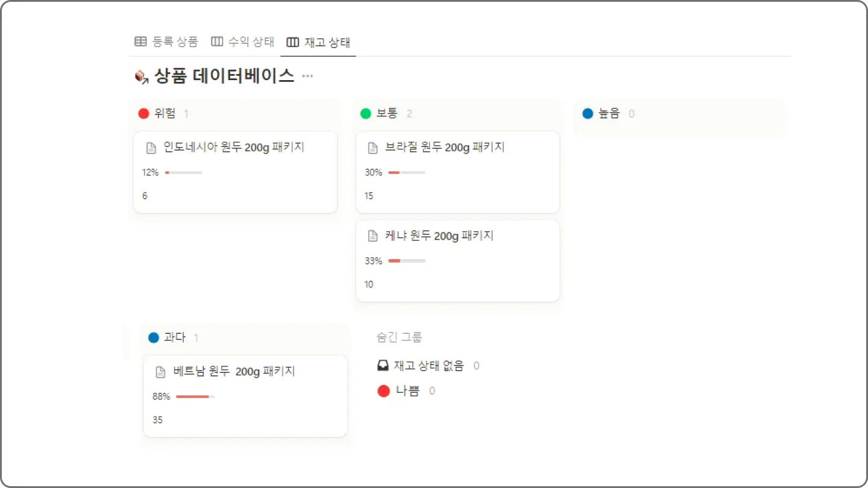The height and width of the screenshot is (488, 868).
Task: Click the page icon on 케냐 원두 card
Action: (373, 236)
